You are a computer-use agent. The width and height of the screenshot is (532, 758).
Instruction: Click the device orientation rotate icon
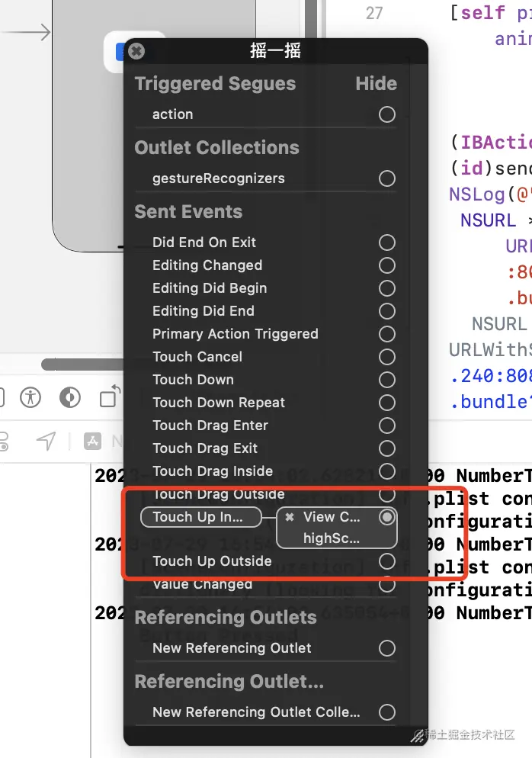[x=110, y=397]
